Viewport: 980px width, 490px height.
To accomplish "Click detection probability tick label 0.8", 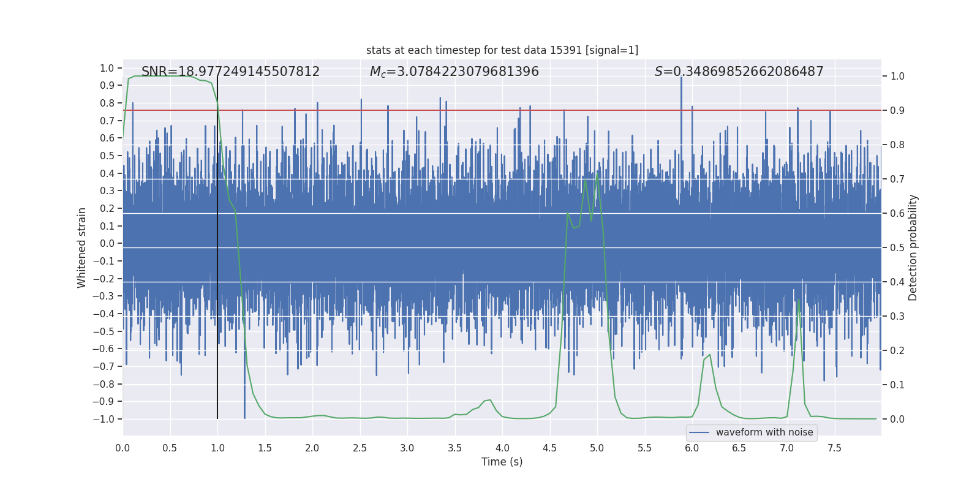I will (897, 145).
